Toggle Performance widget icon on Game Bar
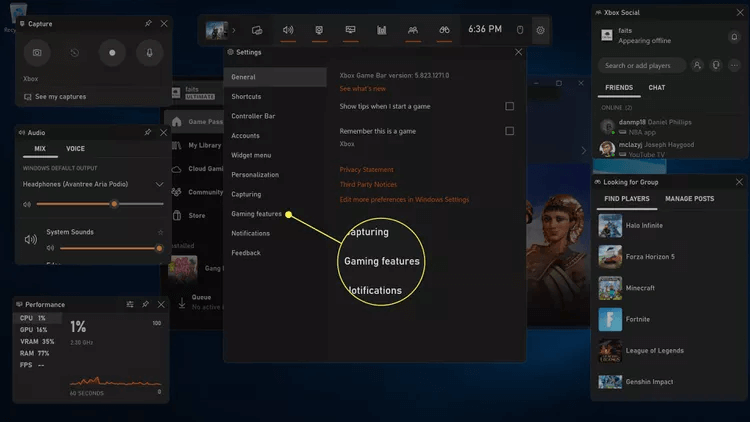The width and height of the screenshot is (750, 422). coord(350,30)
